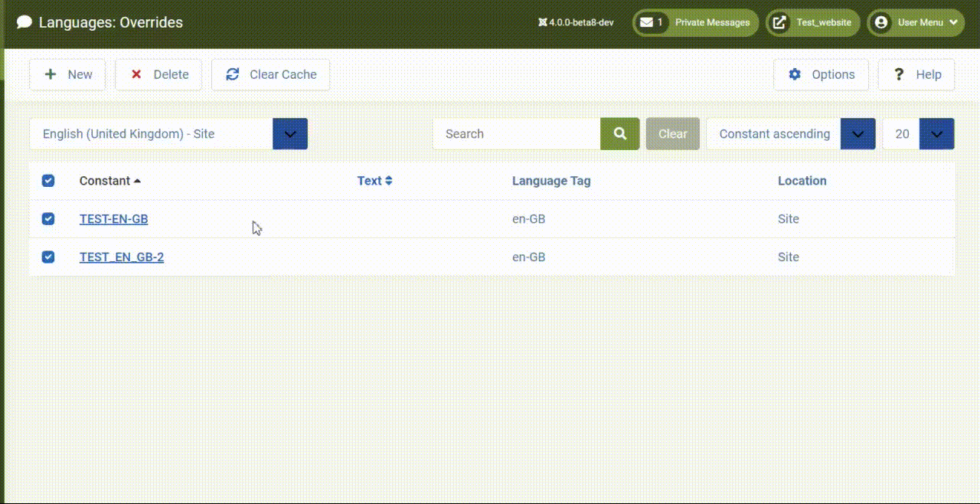Image resolution: width=980 pixels, height=504 pixels.
Task: Open the TEST-EN-GB override link
Action: click(114, 219)
